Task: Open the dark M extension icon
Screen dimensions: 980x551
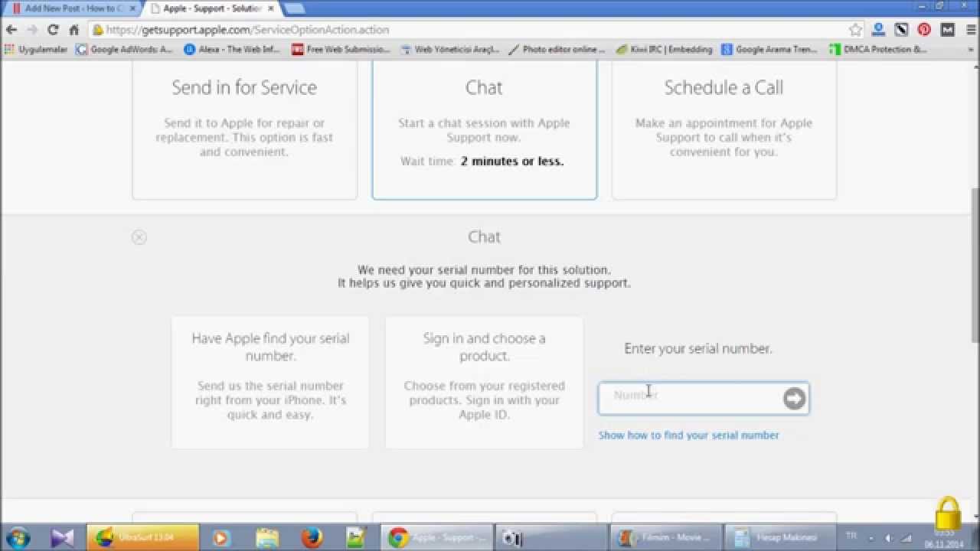Action: (947, 30)
